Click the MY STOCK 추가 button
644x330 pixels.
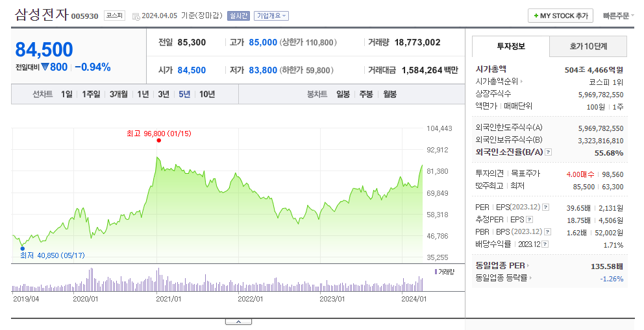[561, 16]
